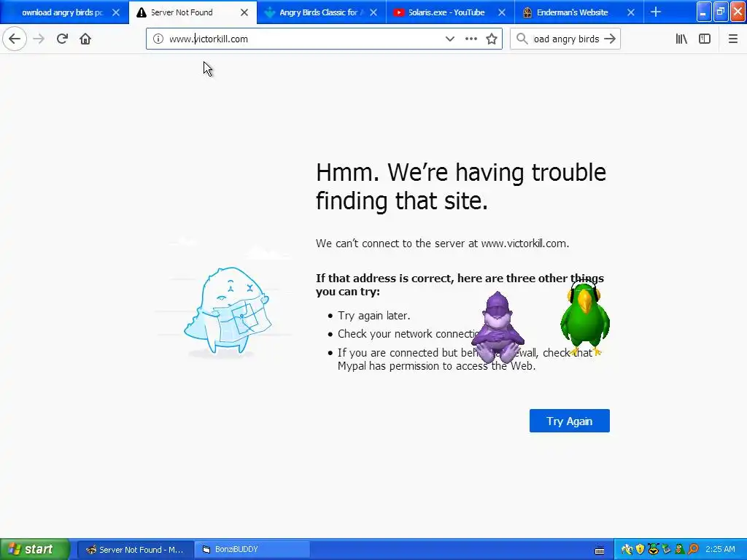Click the 'If that address is correct' heading
747x560 pixels.
(460, 285)
